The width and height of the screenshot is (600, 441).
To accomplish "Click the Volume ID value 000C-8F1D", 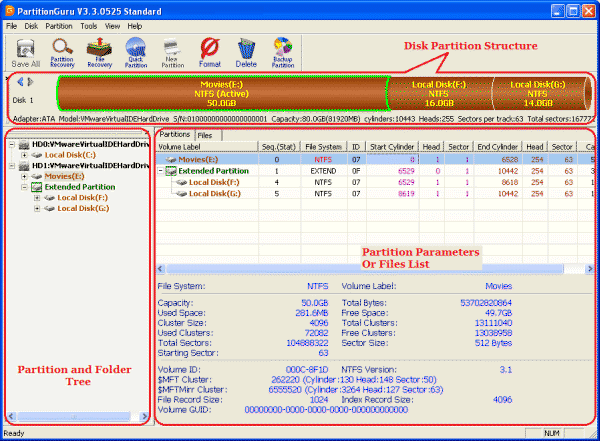I will click(307, 370).
